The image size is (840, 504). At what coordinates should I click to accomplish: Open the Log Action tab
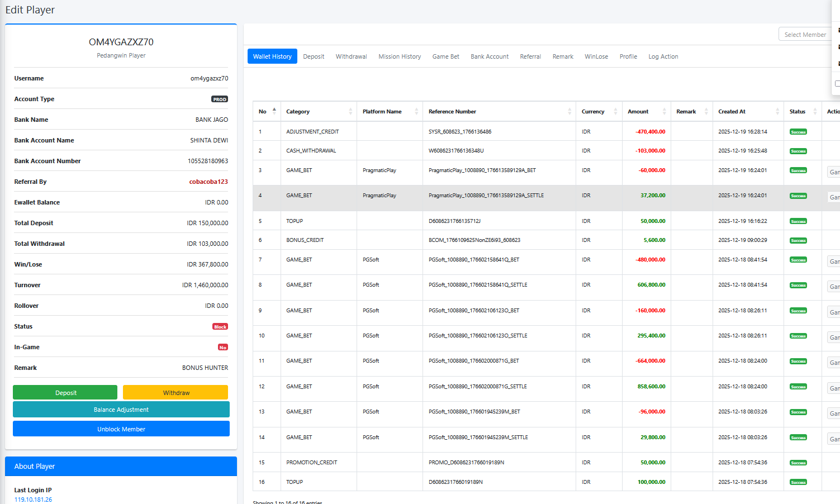click(x=663, y=56)
